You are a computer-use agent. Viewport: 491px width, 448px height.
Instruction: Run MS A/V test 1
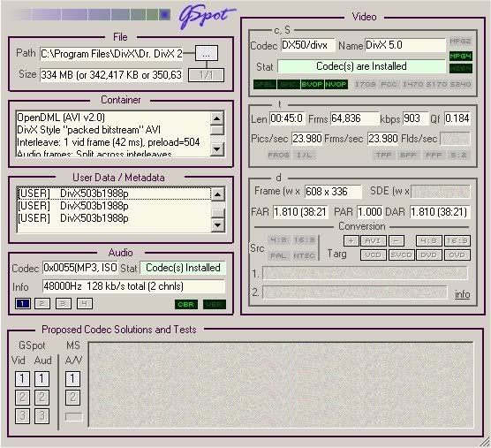click(x=72, y=379)
